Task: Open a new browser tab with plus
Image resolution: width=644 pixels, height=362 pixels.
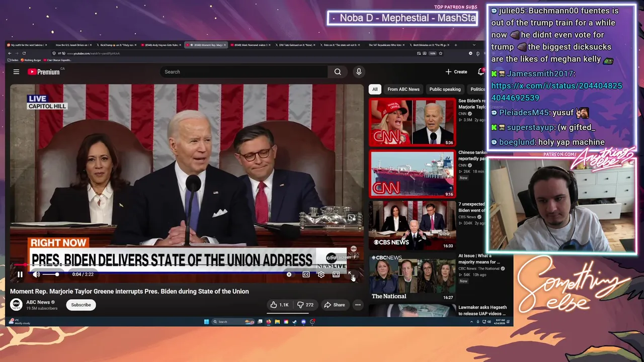Action: (x=456, y=45)
